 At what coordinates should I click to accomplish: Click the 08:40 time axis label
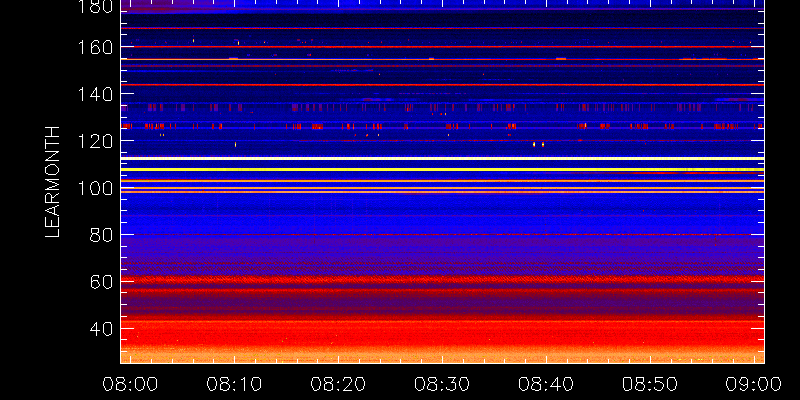(x=546, y=384)
